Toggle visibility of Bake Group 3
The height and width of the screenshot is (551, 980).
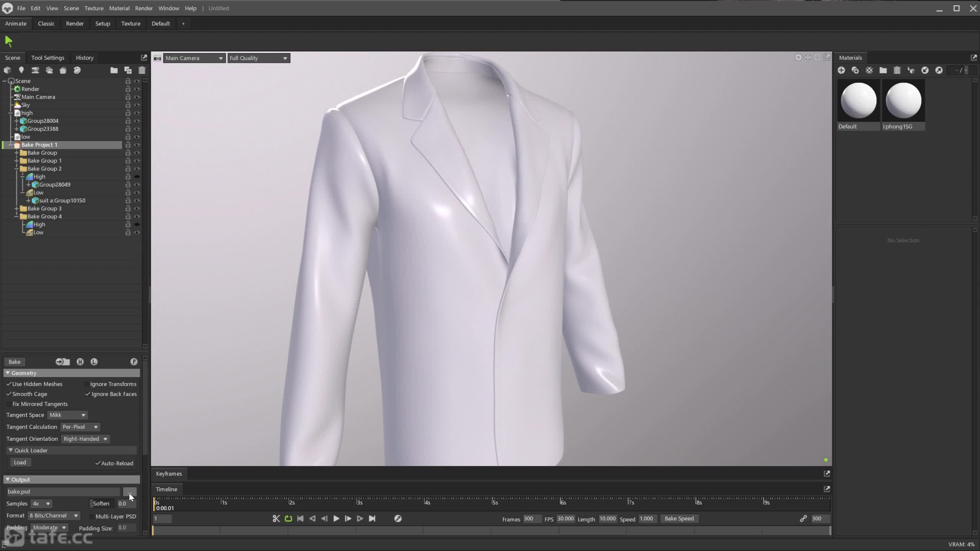point(137,209)
